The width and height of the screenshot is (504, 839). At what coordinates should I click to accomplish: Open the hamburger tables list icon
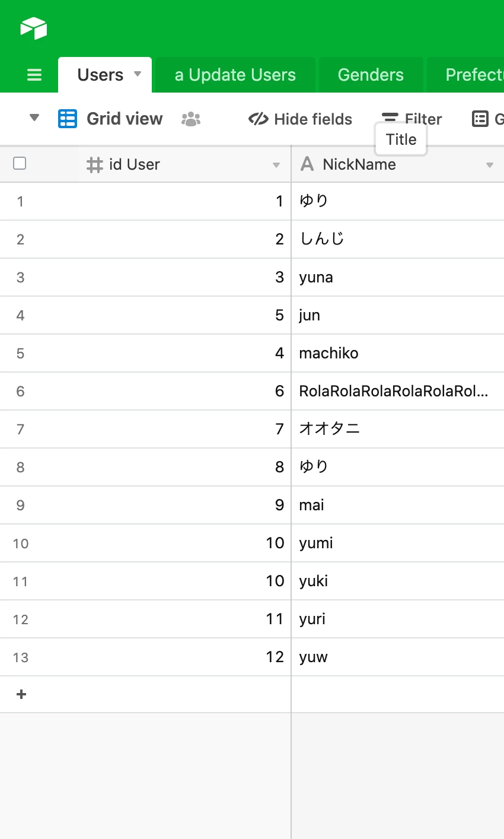[34, 75]
